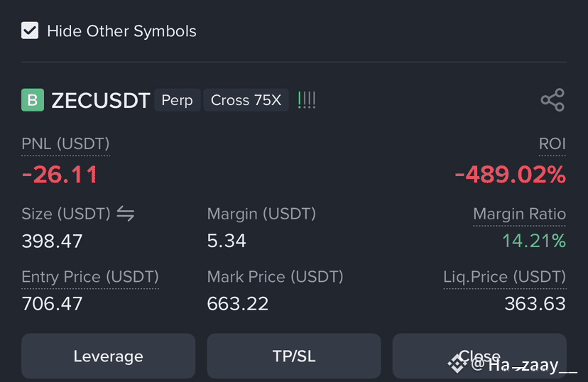Show PNL (USDT) explanation tooltip
The image size is (588, 382).
65,144
